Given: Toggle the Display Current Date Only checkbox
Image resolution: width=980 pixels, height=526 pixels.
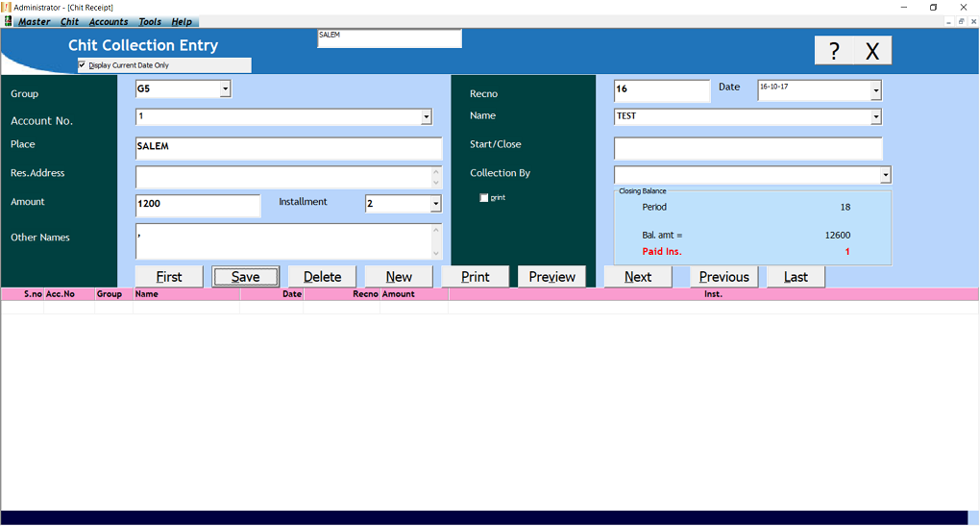Looking at the screenshot, I should click(x=83, y=65).
